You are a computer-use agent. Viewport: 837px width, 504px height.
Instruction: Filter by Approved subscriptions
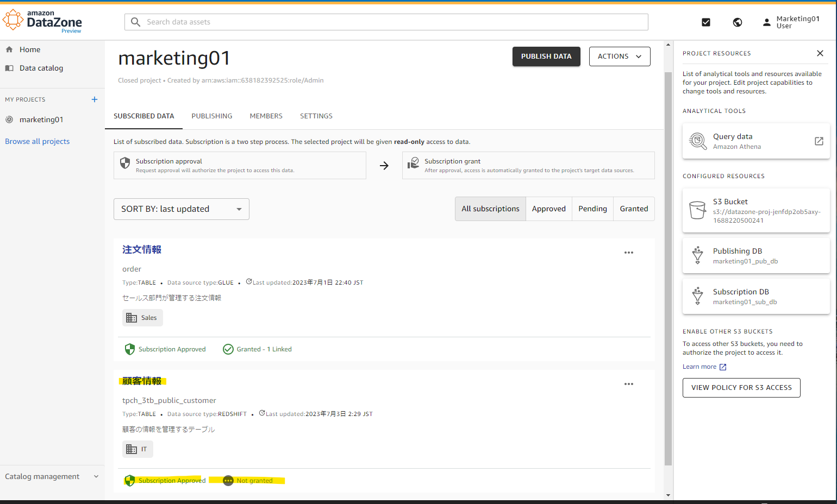[549, 209]
